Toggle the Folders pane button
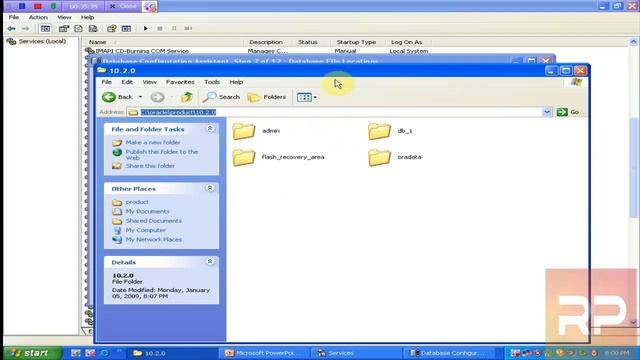640x360 pixels. (267, 97)
